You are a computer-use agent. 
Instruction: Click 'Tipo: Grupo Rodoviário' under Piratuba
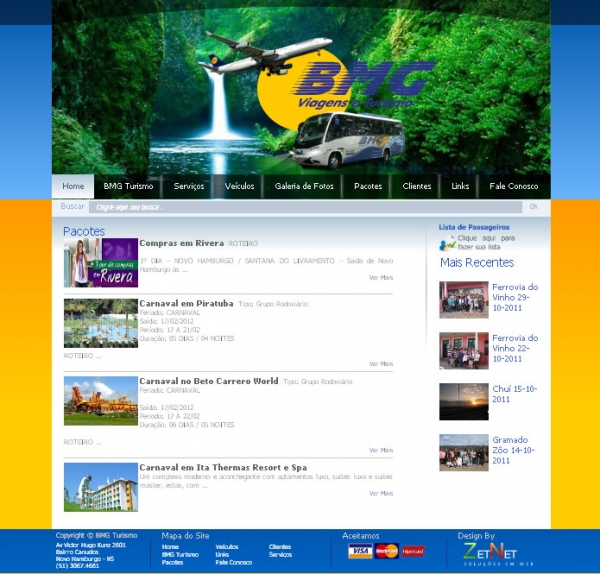[x=273, y=304]
